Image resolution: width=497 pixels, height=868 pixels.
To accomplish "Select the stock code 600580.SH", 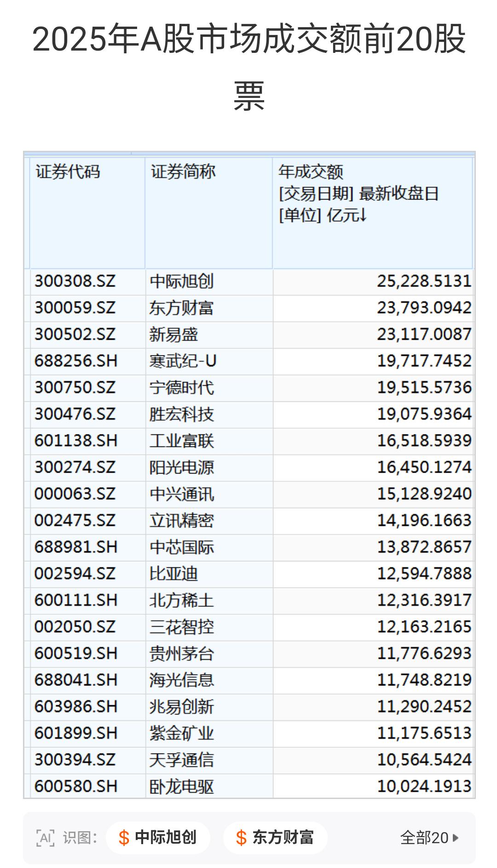I will (76, 787).
